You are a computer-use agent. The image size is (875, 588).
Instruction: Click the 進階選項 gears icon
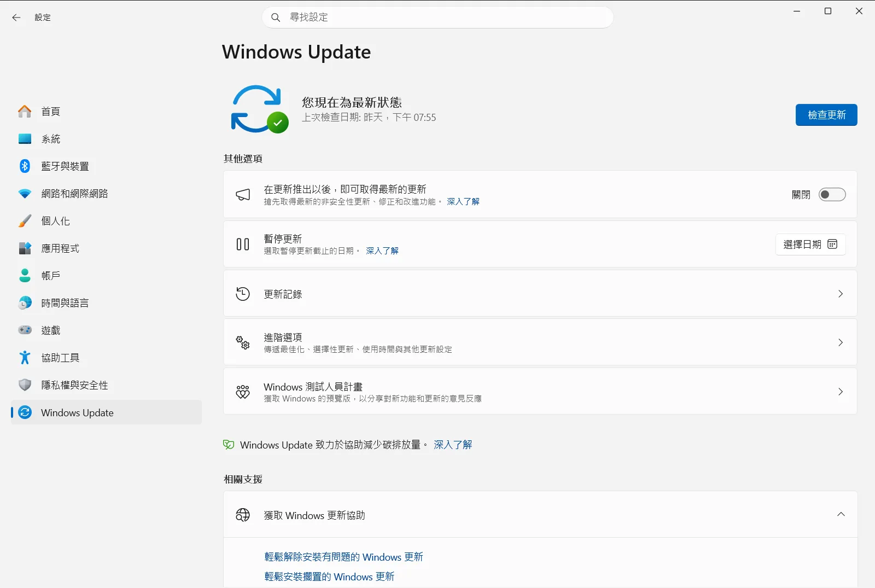[x=243, y=342]
